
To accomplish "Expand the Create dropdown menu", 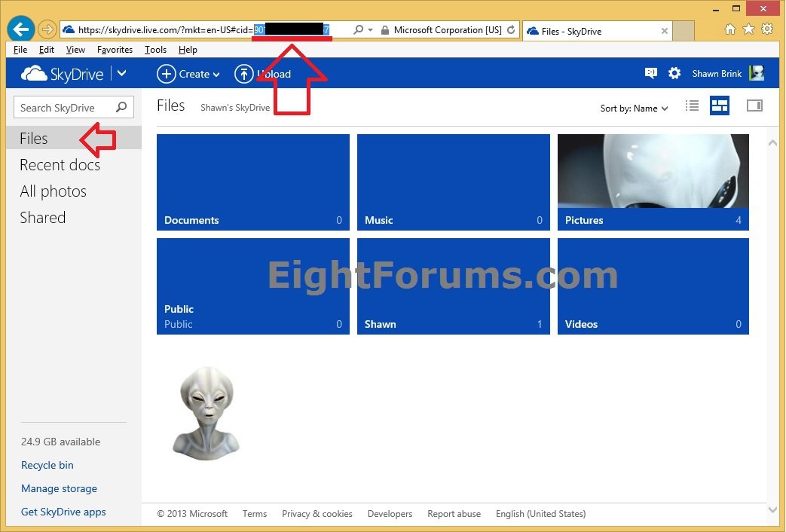I will click(188, 74).
